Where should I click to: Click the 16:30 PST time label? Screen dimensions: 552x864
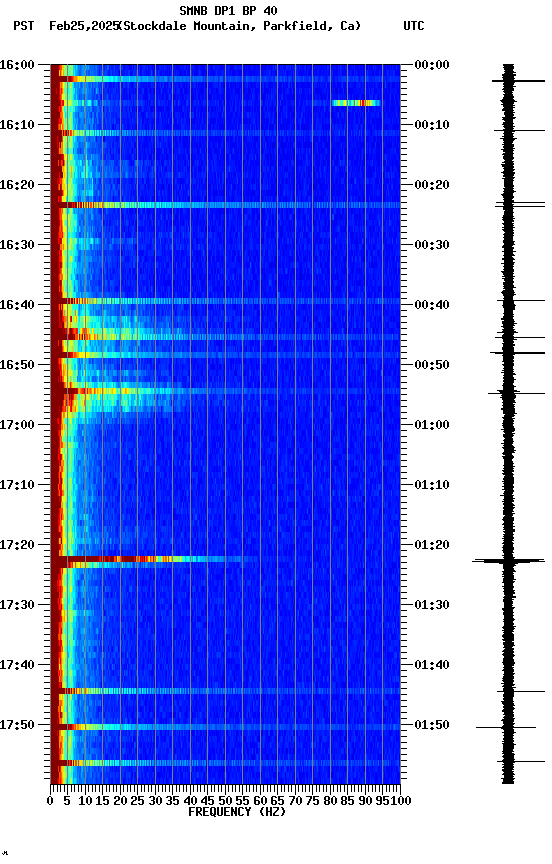click(x=17, y=245)
